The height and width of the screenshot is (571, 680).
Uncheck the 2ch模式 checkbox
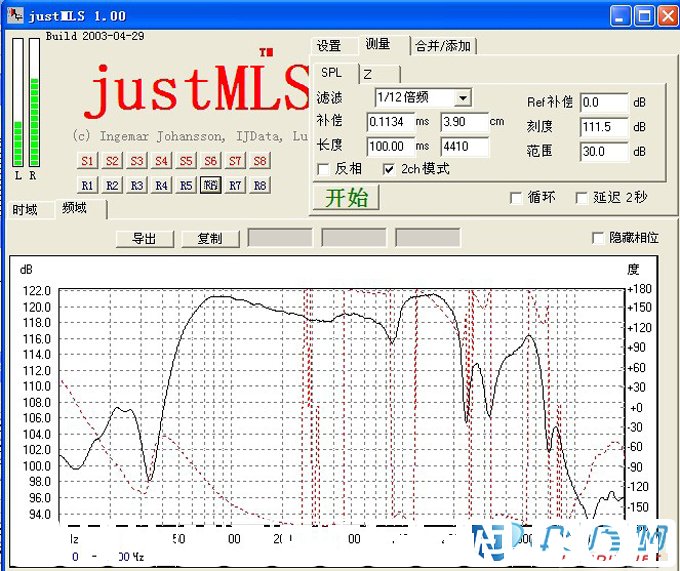389,169
